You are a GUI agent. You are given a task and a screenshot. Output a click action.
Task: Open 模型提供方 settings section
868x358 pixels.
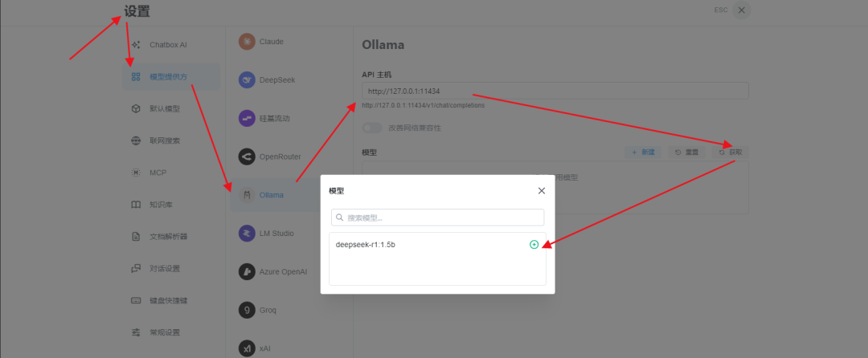(171, 77)
